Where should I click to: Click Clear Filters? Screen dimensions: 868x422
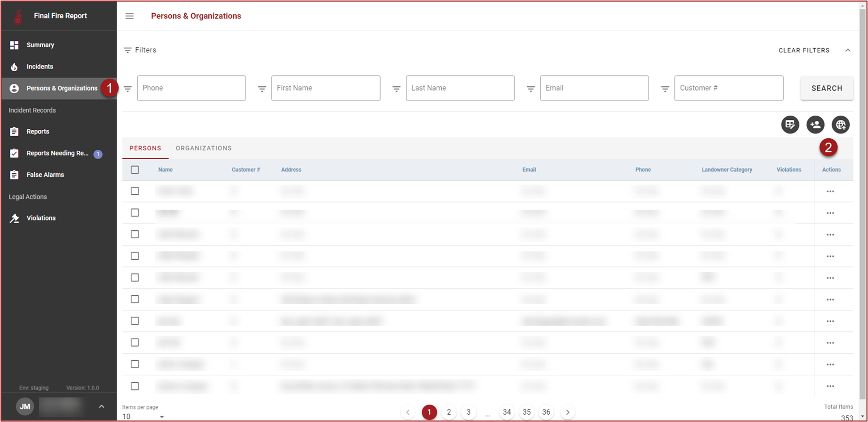pos(804,50)
